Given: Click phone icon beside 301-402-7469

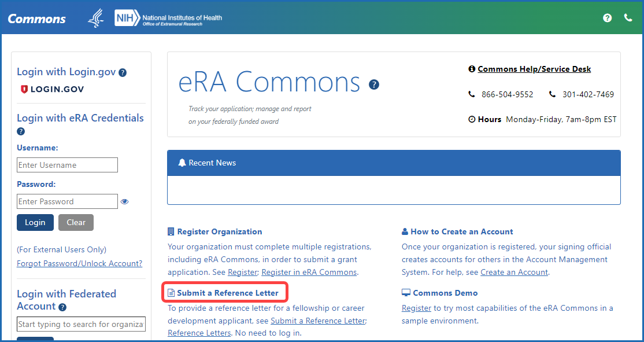Looking at the screenshot, I should (x=553, y=94).
